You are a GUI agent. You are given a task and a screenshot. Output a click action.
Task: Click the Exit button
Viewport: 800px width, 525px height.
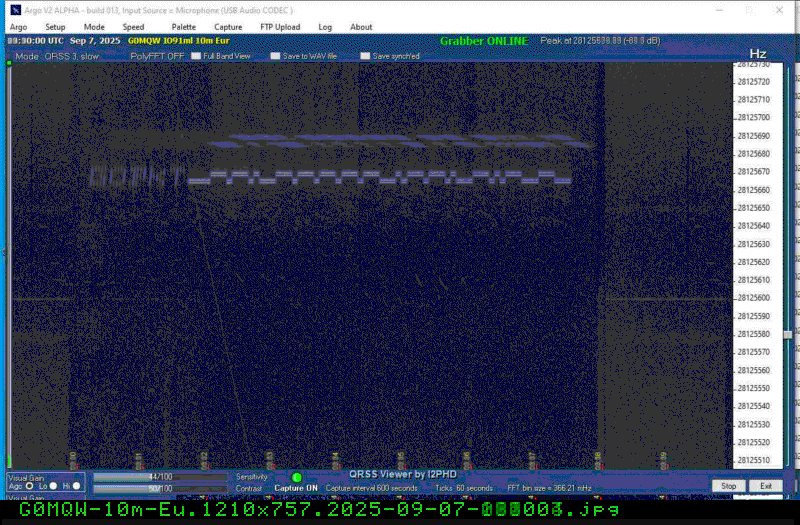765,486
